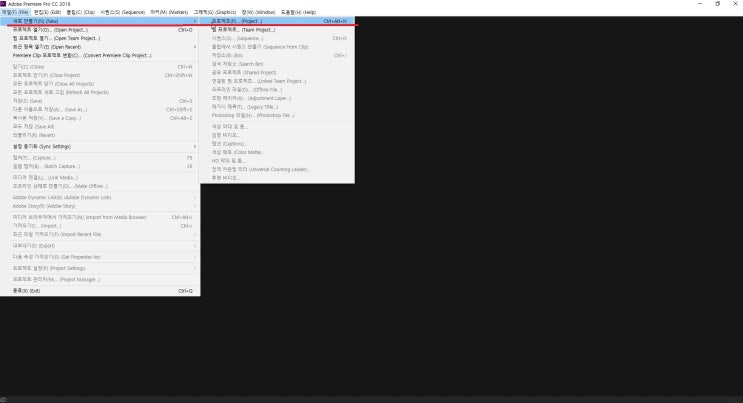Click the Revert menu entry

[100, 135]
